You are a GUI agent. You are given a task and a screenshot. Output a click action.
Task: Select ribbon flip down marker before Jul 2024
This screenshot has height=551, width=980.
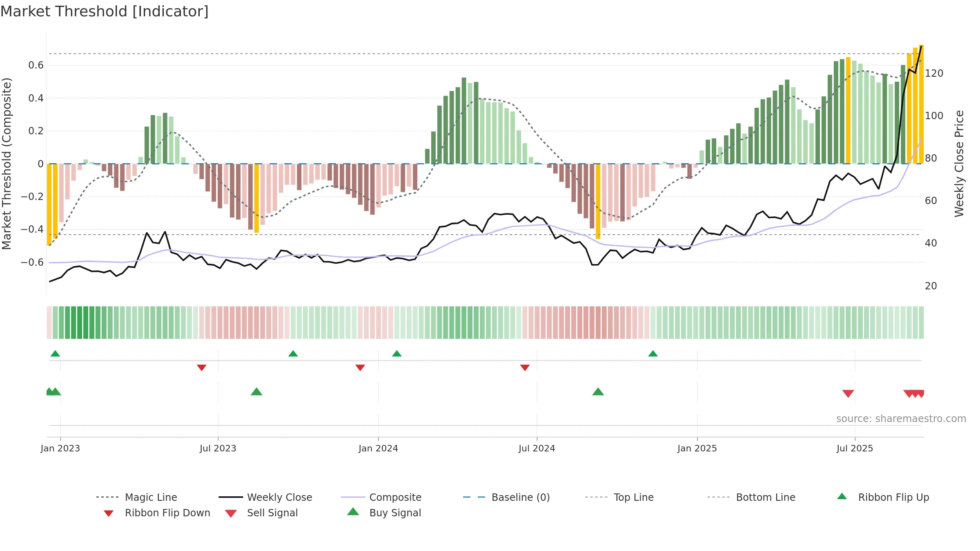coord(525,368)
